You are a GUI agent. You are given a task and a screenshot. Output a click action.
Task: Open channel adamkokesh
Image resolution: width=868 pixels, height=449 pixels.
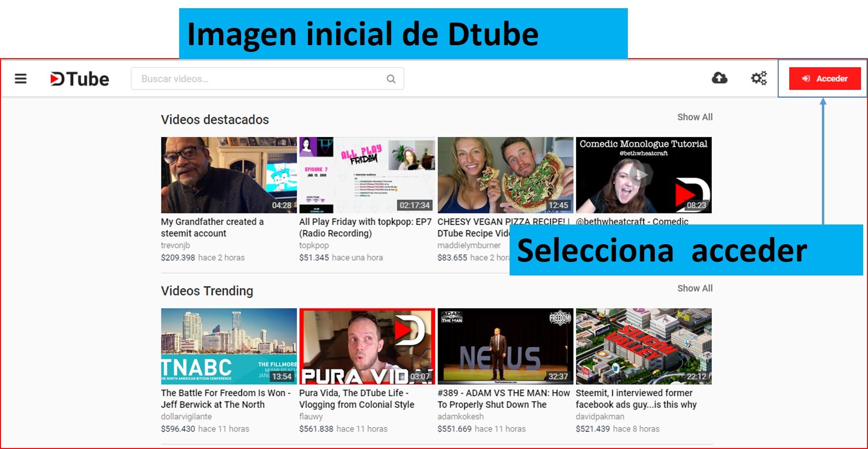pos(461,416)
